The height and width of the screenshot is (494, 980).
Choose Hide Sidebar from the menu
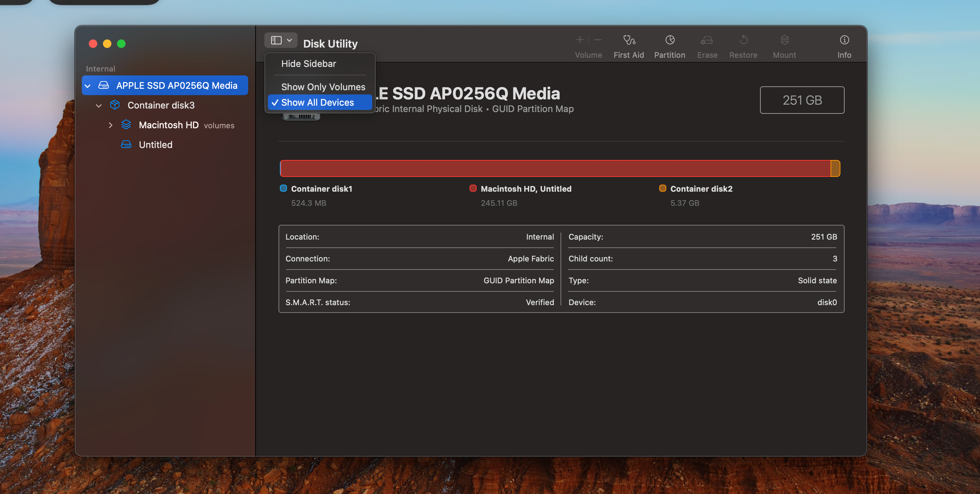point(308,63)
